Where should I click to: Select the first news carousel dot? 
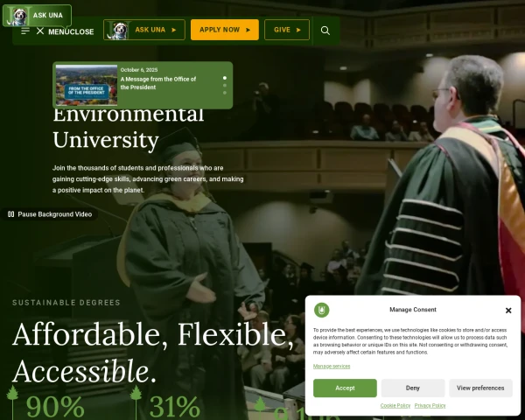224,78
